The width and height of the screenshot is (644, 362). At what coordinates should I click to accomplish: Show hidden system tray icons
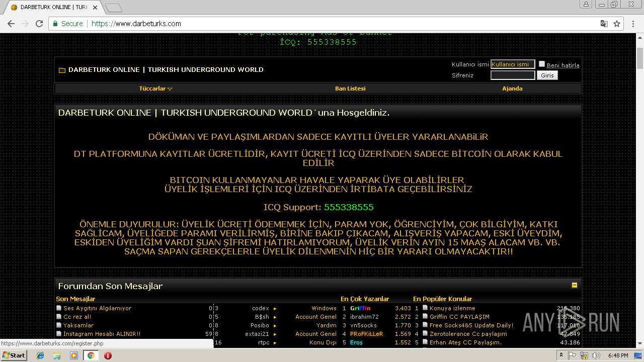tap(562, 355)
